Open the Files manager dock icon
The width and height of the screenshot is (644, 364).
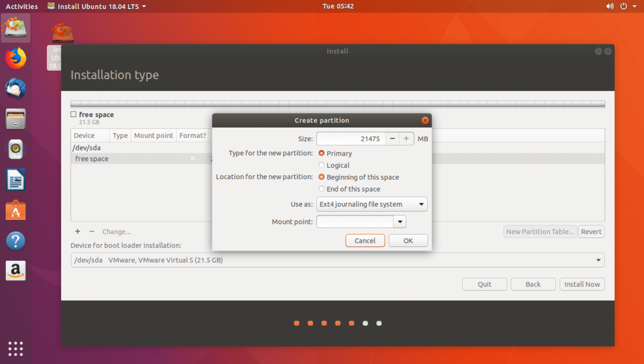coord(16,119)
